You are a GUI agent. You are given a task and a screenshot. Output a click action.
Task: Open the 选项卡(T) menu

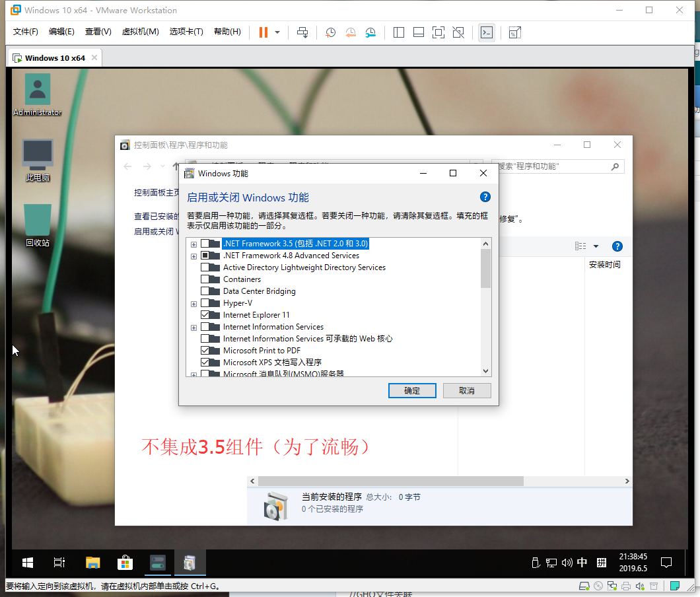[x=186, y=32]
